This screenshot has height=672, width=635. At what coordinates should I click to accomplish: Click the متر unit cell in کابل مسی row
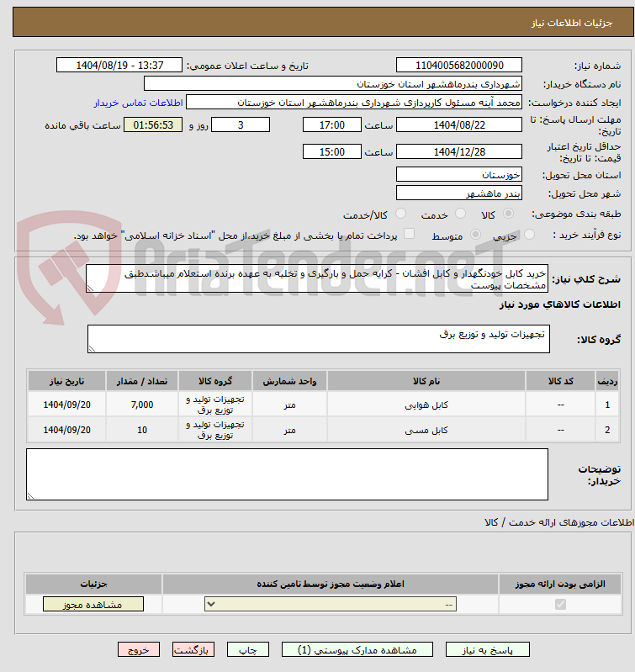[x=289, y=430]
